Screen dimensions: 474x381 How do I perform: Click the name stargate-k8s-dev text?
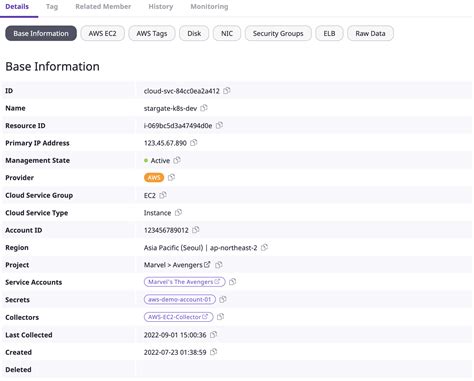pos(170,108)
